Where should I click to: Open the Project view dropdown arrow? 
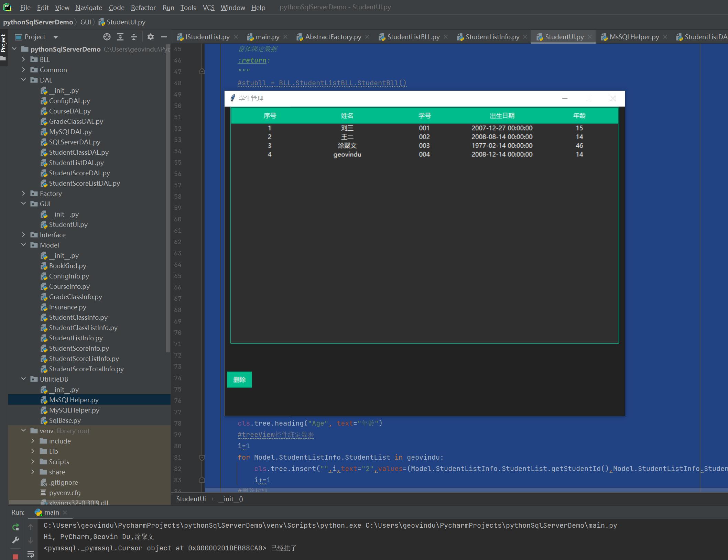tap(56, 37)
